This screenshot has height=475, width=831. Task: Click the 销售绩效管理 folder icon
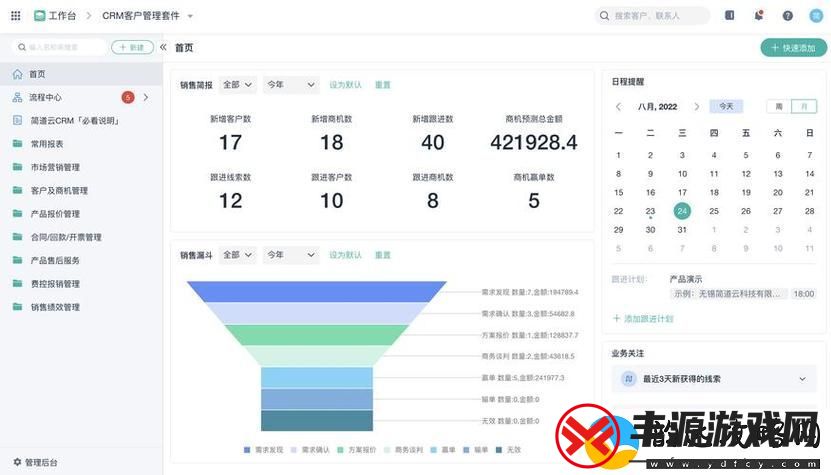(17, 307)
